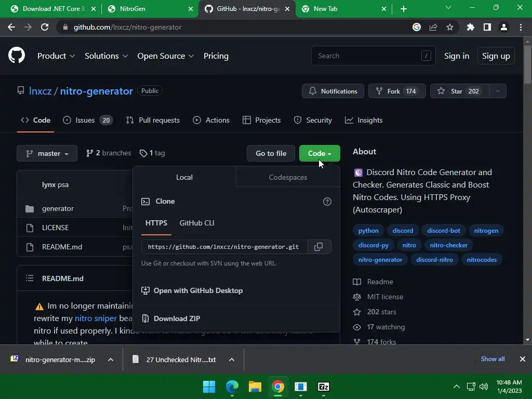Click the README table of contents icon
Image resolution: width=532 pixels, height=399 pixels.
(30, 278)
